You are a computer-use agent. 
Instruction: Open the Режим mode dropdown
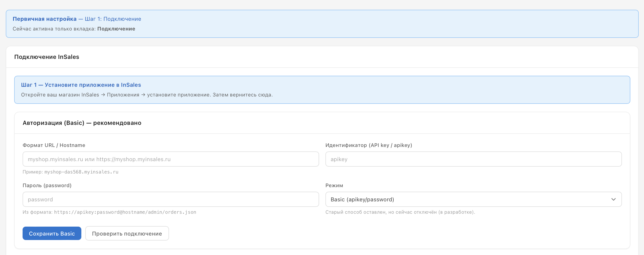[x=467, y=199]
